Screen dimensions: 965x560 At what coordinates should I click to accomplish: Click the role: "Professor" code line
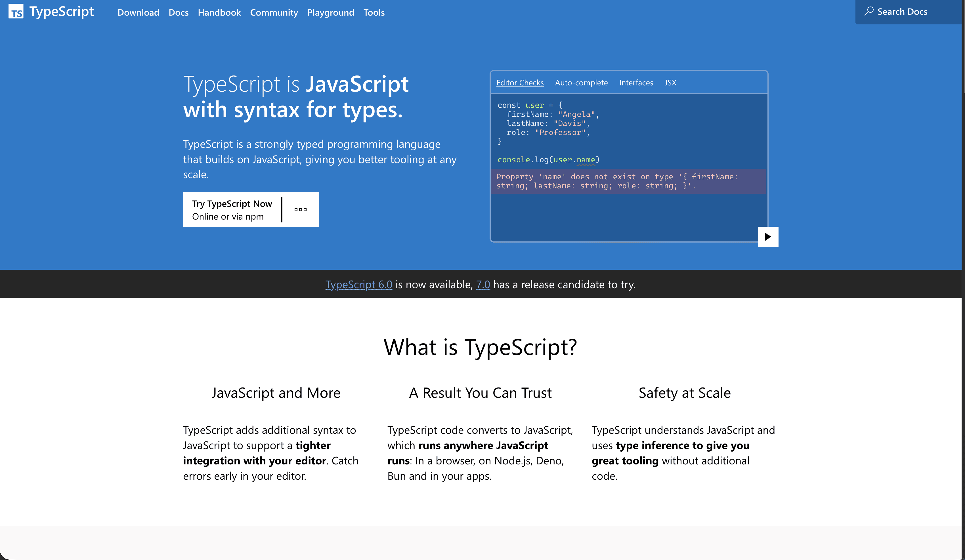click(548, 132)
